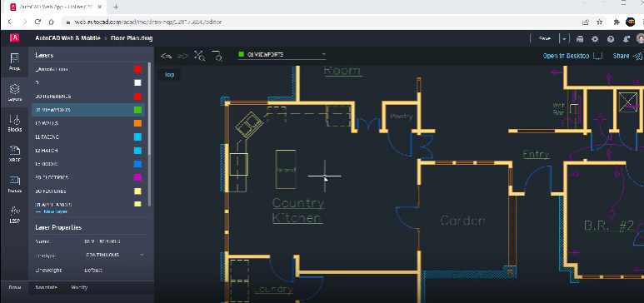Select the 11 FACING layer row
The height and width of the screenshot is (303, 644).
(87, 137)
